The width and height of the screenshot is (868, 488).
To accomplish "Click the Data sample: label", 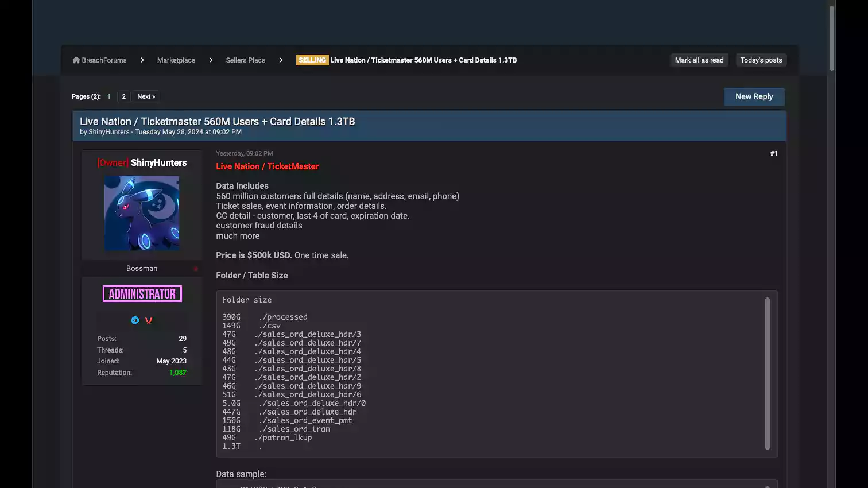I will [241, 474].
